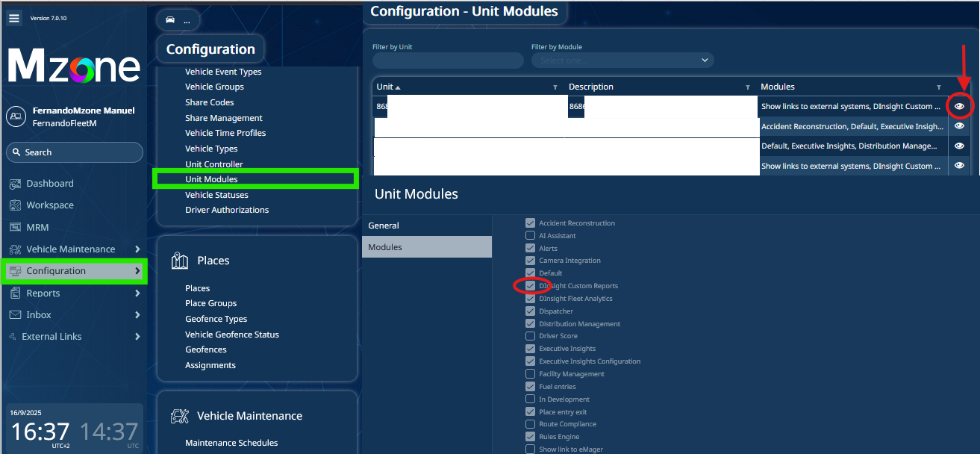
Task: Expand the Vehicle Maintenance sidebar menu
Action: click(x=137, y=249)
